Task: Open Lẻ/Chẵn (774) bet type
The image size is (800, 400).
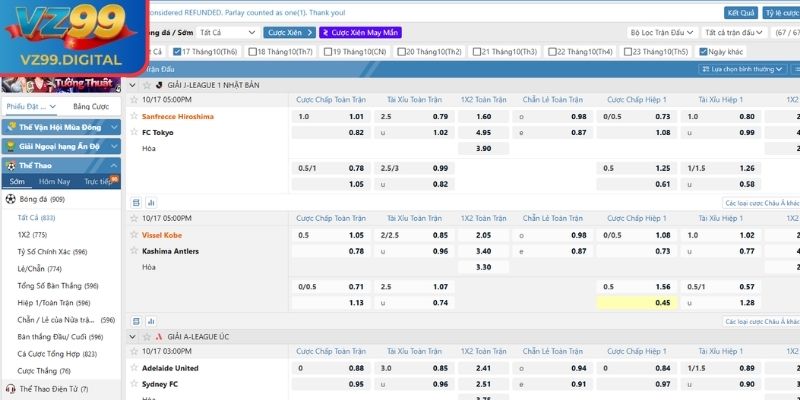Action: pos(39,268)
